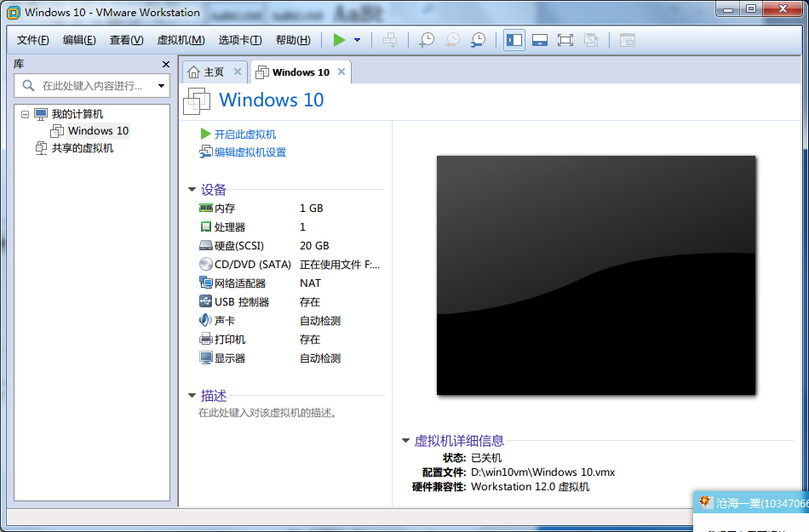This screenshot has height=532, width=809.
Task: Open the snapshot manager icon
Action: click(479, 40)
